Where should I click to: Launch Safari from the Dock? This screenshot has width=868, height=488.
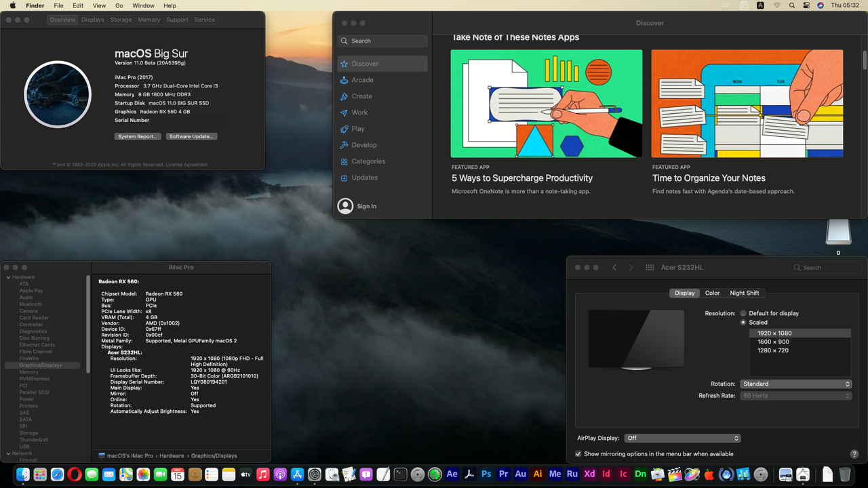(58, 474)
